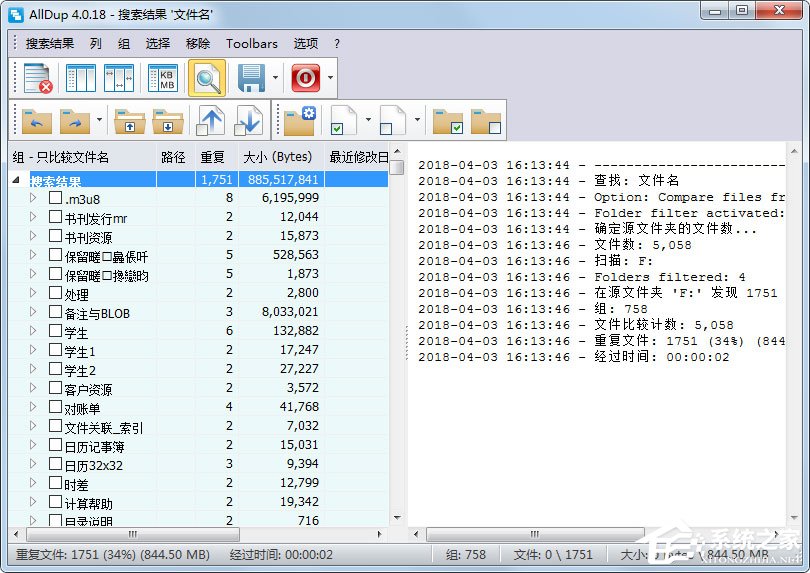Open the dropdown arrow beside save icon

pyautogui.click(x=275, y=78)
